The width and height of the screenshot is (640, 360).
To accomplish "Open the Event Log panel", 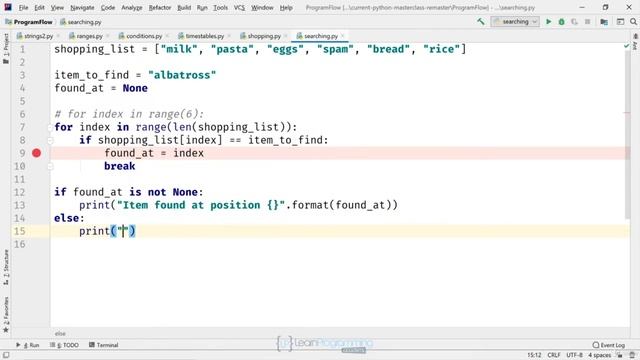I will [608, 345].
